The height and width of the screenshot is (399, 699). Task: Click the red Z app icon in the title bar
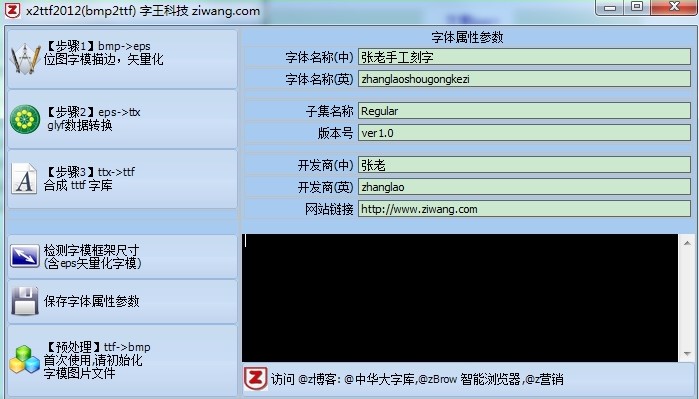[12, 10]
